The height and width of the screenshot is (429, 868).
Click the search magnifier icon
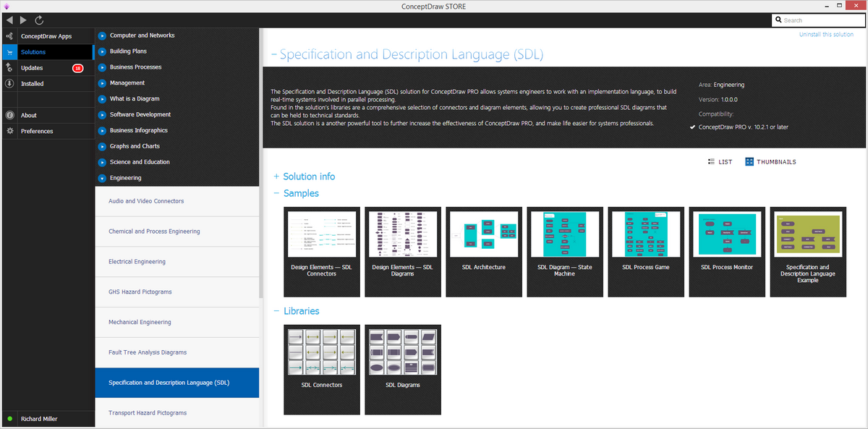click(x=778, y=20)
